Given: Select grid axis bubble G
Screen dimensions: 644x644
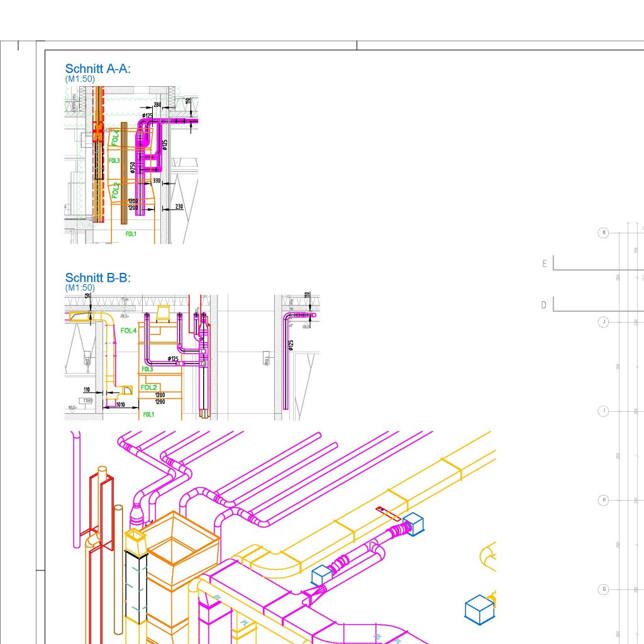Looking at the screenshot, I should (603, 589).
